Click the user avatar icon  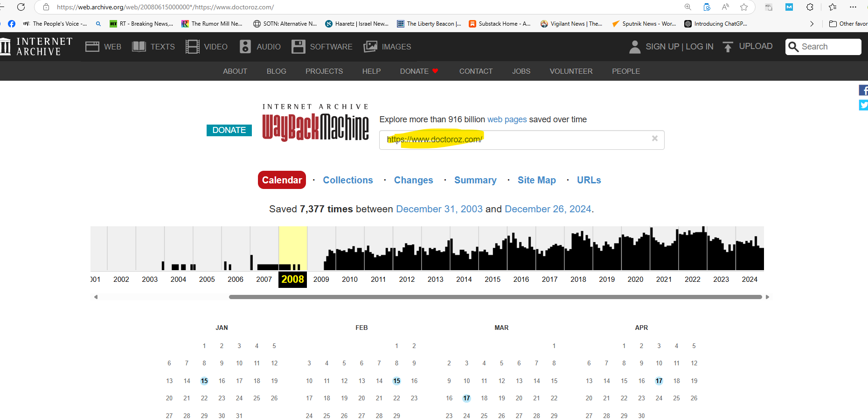pos(635,47)
